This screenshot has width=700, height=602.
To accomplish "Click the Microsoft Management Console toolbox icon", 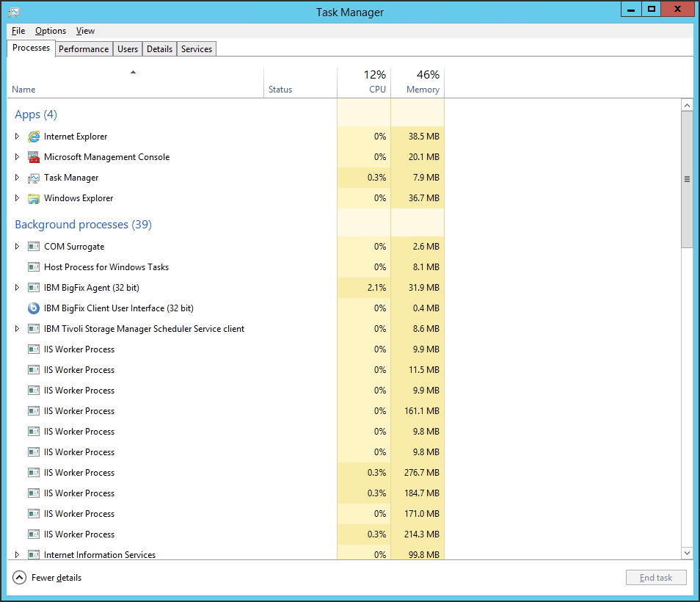I will coord(34,157).
